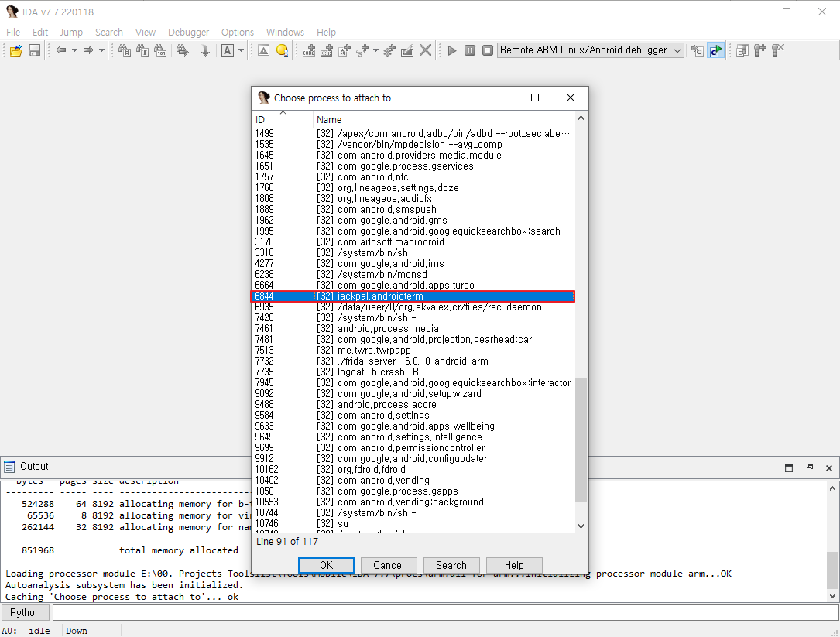The width and height of the screenshot is (840, 637).
Task: Click the process list scroll-up arrow
Action: pos(581,118)
